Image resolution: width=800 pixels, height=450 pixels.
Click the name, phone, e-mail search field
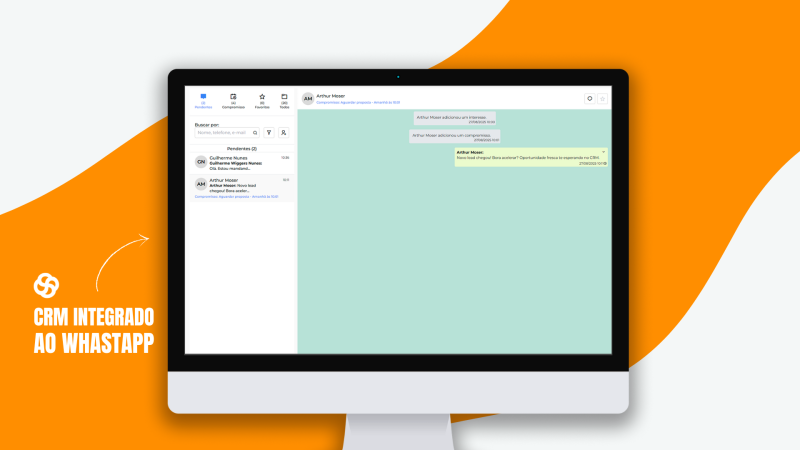[222, 132]
